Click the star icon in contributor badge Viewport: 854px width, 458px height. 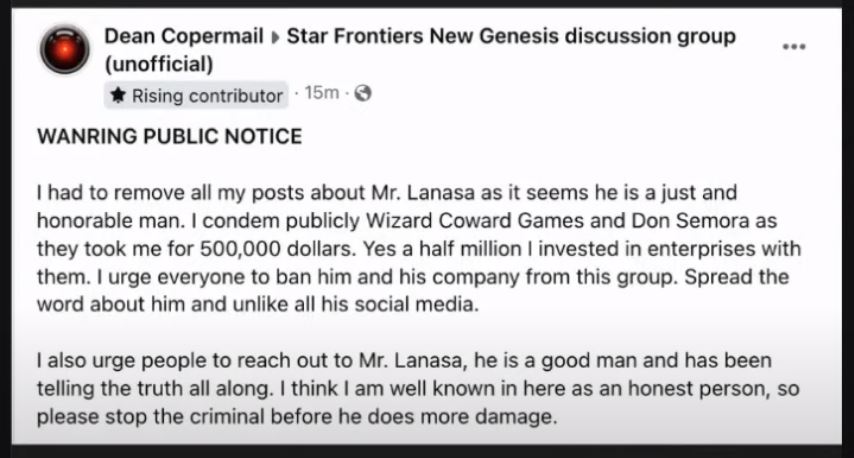tap(118, 95)
